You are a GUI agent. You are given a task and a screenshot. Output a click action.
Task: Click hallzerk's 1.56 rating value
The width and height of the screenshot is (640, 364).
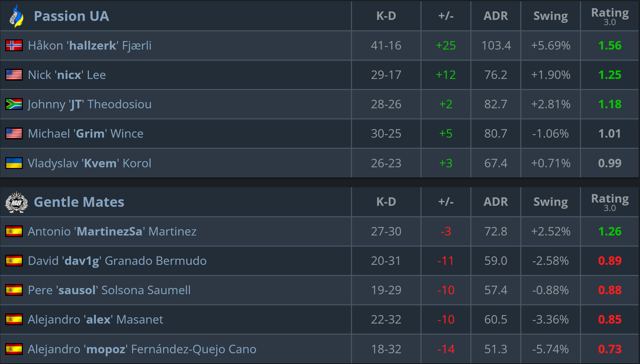(610, 46)
